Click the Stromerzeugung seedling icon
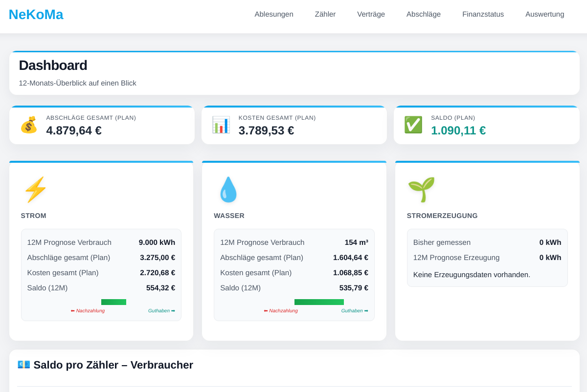The height and width of the screenshot is (392, 587). pyautogui.click(x=421, y=190)
